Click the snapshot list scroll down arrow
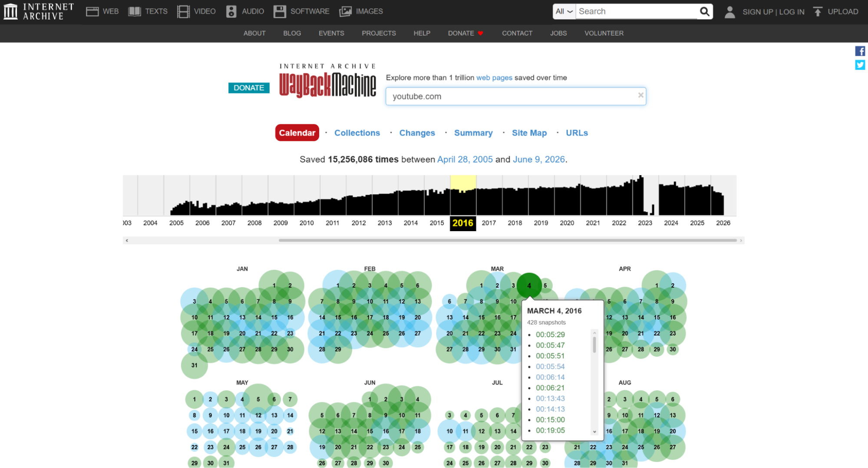The height and width of the screenshot is (468, 868). [x=594, y=431]
